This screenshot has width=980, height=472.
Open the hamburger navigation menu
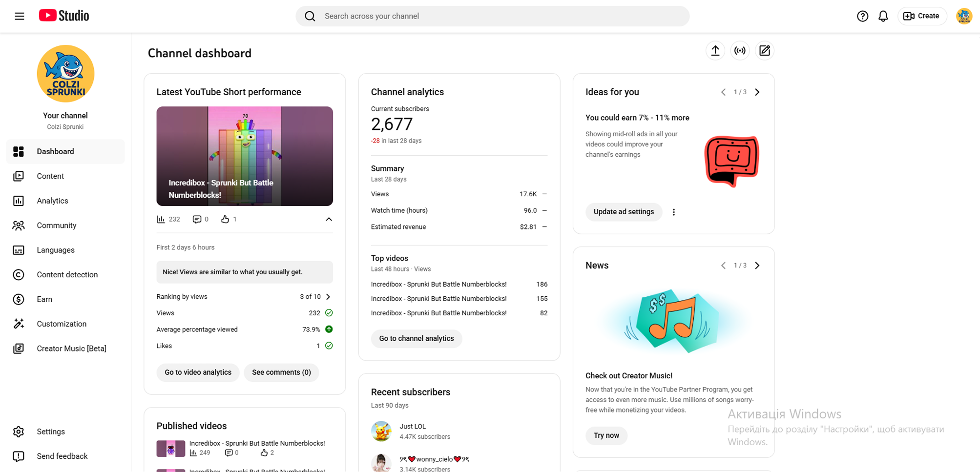(x=20, y=16)
